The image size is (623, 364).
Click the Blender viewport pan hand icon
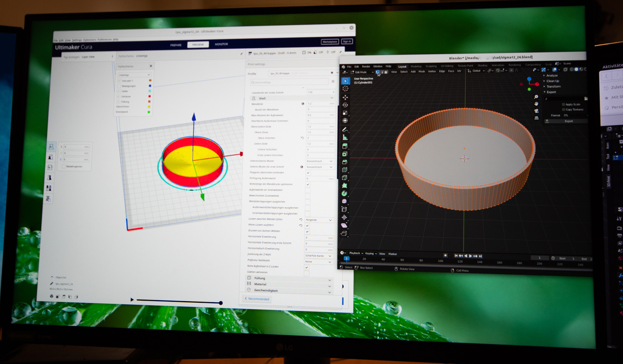click(536, 103)
